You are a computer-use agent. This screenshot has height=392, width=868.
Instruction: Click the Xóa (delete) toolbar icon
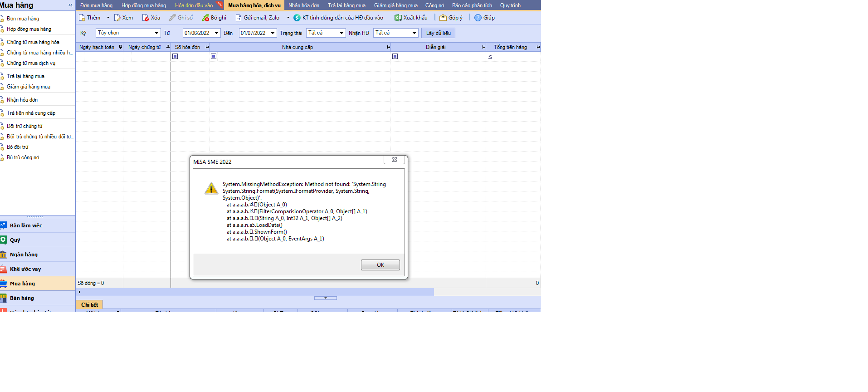point(146,18)
